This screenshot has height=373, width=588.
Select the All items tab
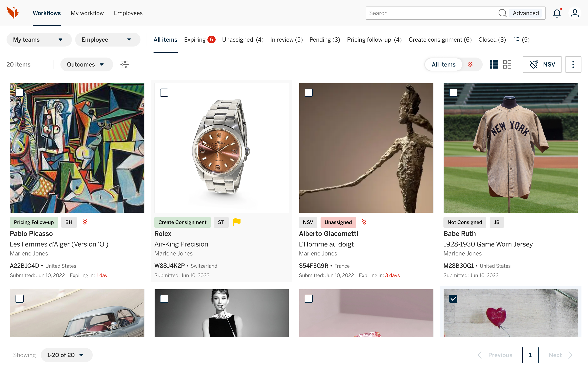click(165, 40)
